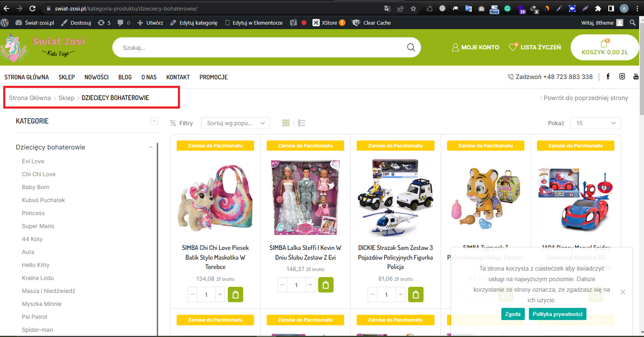Open the translate page icon in address bar
Viewport: 644px width, 337px height.
[x=387, y=9]
